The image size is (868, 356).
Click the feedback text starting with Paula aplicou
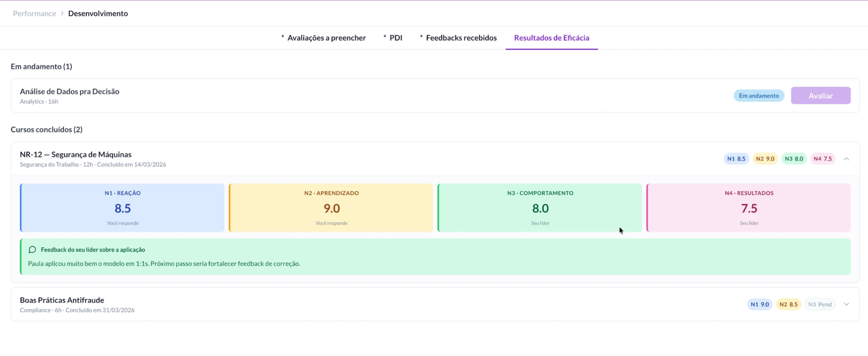tap(164, 263)
